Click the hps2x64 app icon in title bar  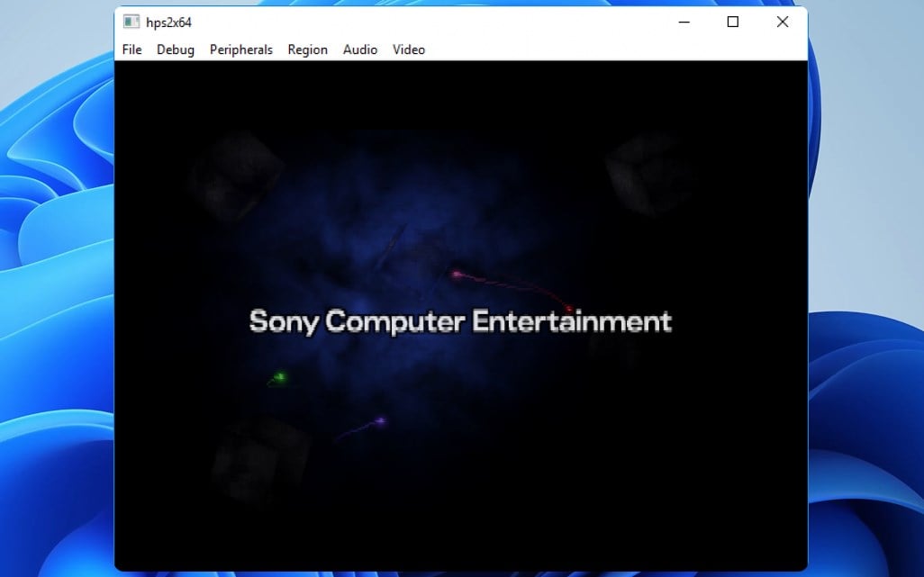click(x=131, y=23)
